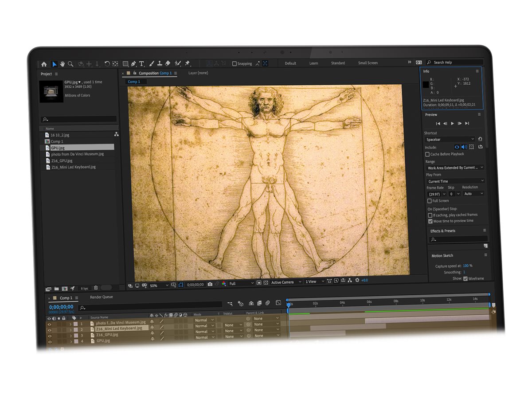Select the Type tool
The image size is (532, 399).
pyautogui.click(x=142, y=64)
